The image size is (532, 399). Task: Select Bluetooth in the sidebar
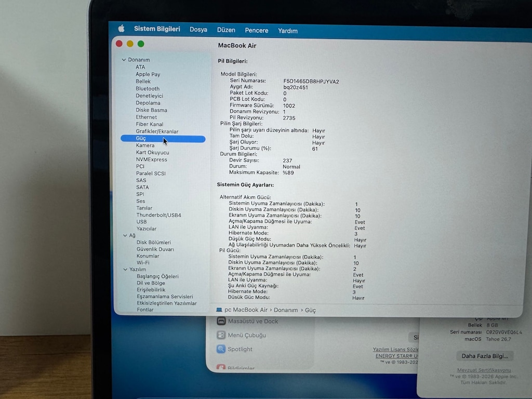[x=147, y=88]
